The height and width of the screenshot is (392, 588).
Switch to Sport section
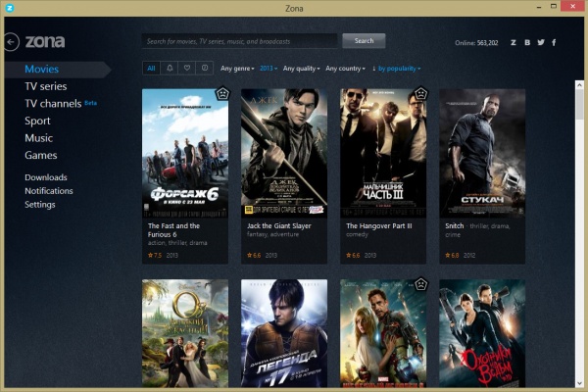pyautogui.click(x=37, y=121)
